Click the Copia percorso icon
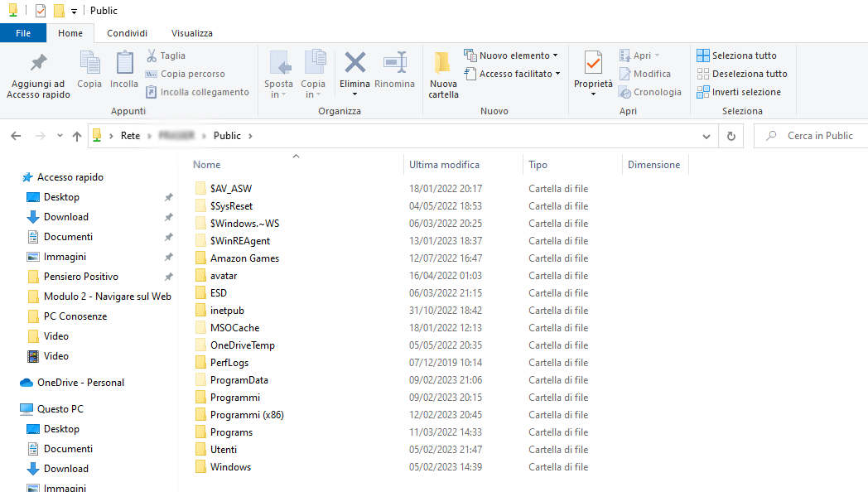 coord(154,74)
